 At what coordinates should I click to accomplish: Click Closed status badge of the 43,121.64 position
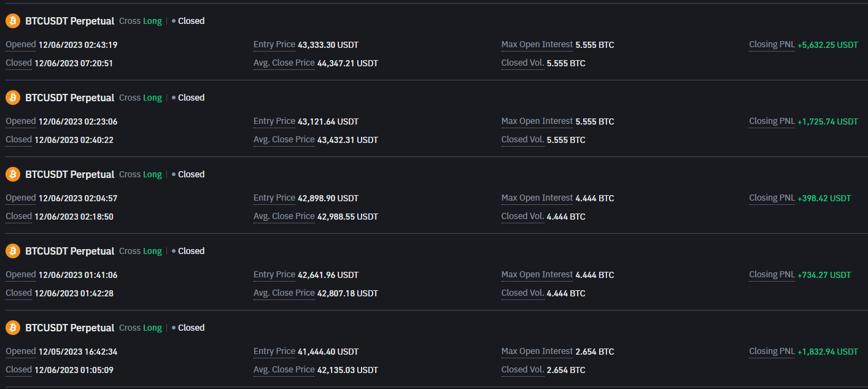pyautogui.click(x=188, y=98)
